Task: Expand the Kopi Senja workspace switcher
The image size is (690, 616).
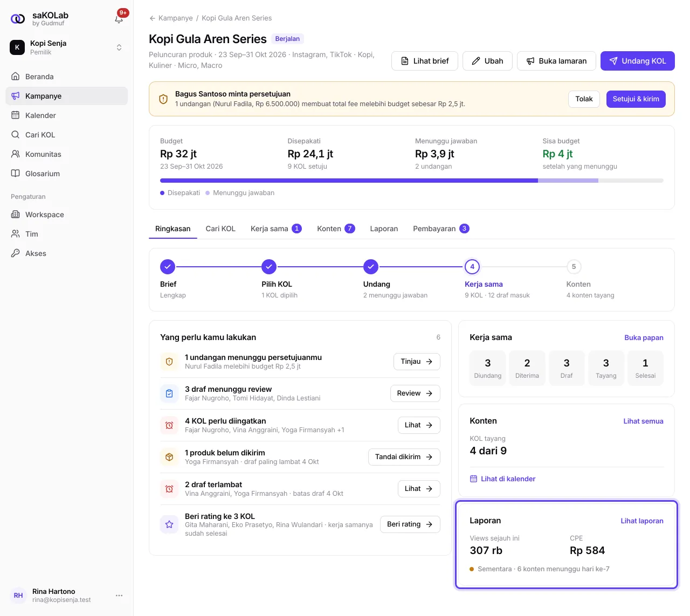Action: point(67,47)
